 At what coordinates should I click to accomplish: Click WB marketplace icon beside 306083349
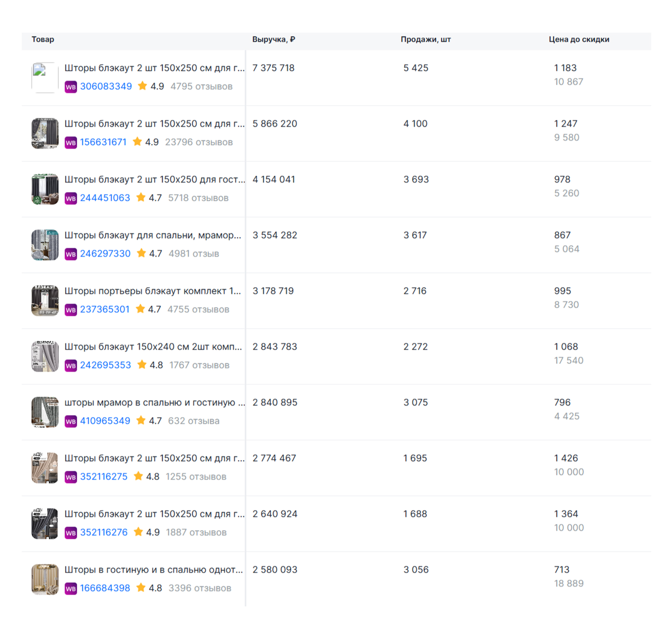pos(71,87)
